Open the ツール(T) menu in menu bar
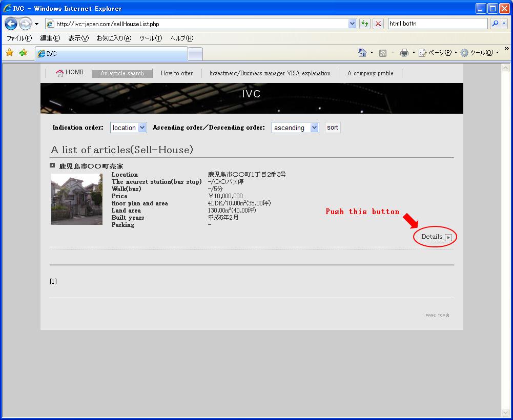This screenshot has width=513, height=420. (x=151, y=38)
